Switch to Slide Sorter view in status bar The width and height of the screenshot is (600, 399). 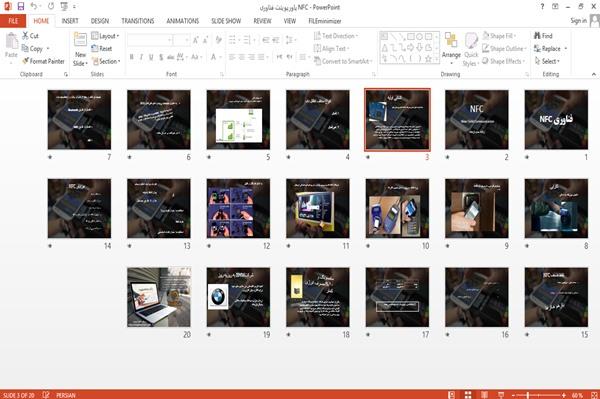click(468, 395)
